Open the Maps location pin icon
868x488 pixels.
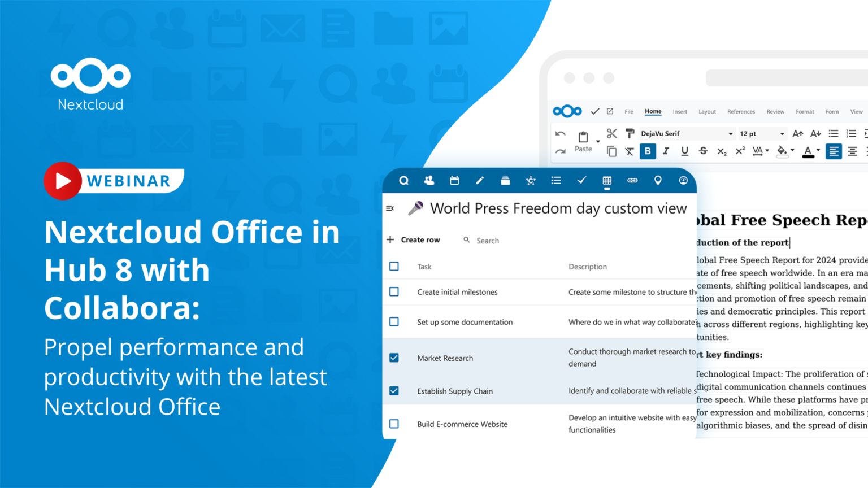pos(657,180)
